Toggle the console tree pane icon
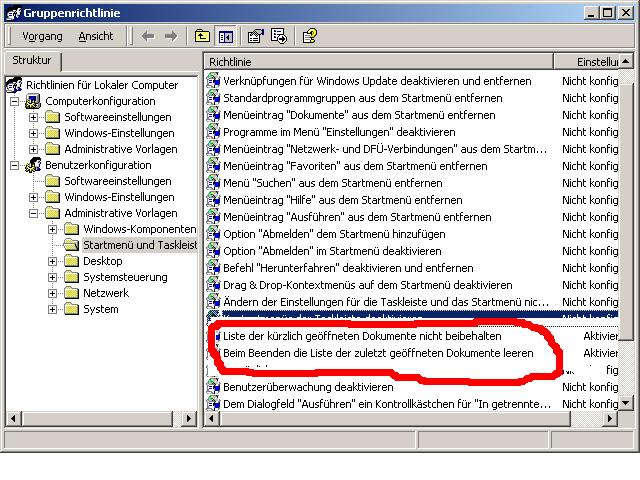Screen dimensions: 640x480 [226, 36]
